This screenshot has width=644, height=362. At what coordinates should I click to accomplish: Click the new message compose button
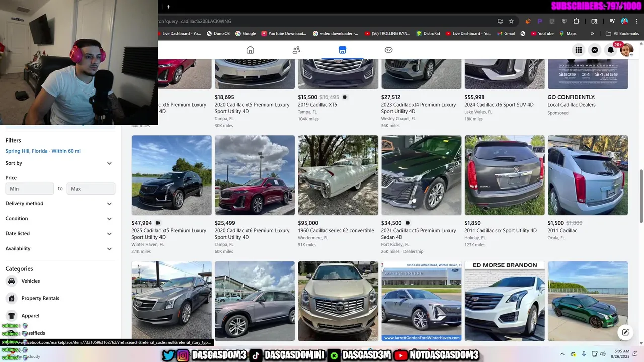tap(625, 332)
